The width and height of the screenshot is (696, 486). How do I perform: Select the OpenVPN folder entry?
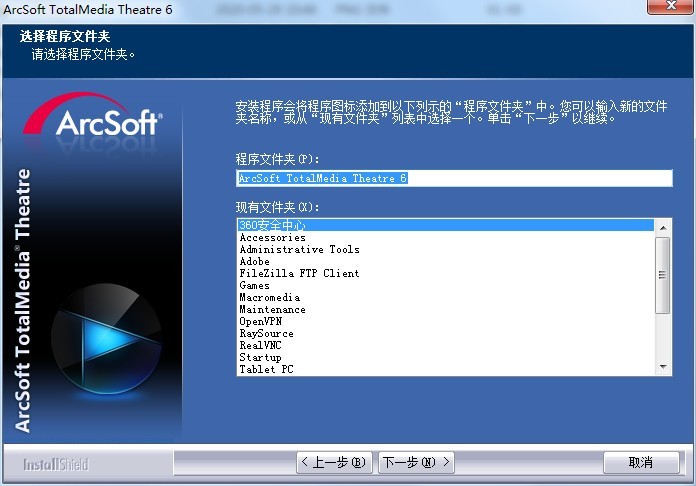[445, 321]
